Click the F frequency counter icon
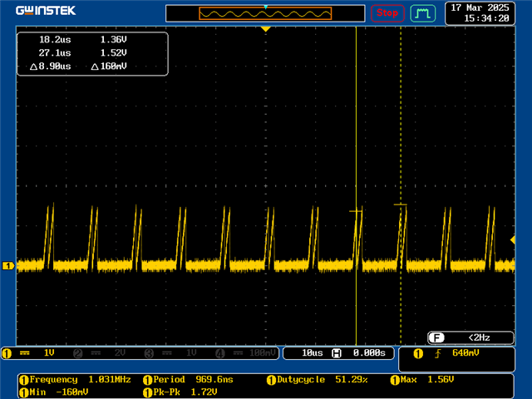The width and height of the screenshot is (532, 399). 436,338
